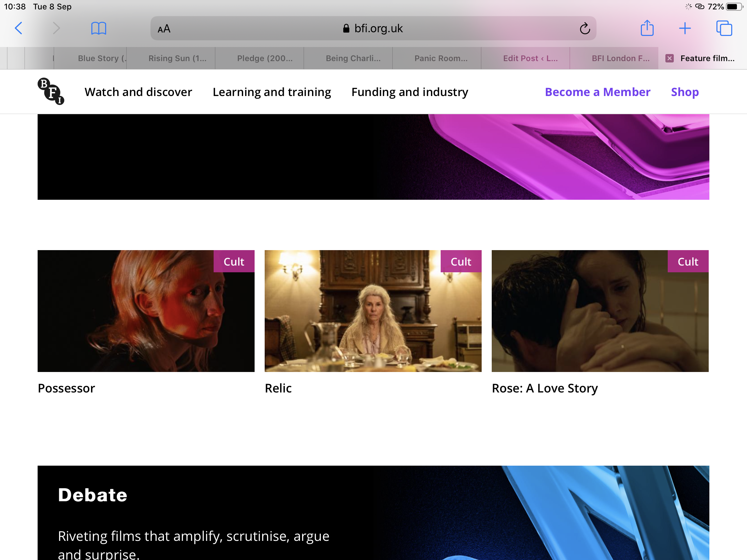The image size is (747, 560).
Task: Open the bookmarks book icon
Action: tap(99, 28)
